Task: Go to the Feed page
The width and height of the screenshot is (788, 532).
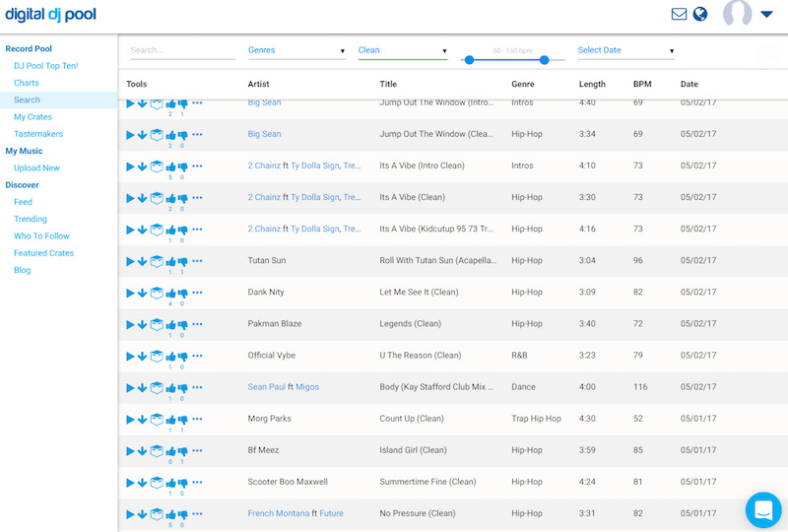Action: (23, 202)
